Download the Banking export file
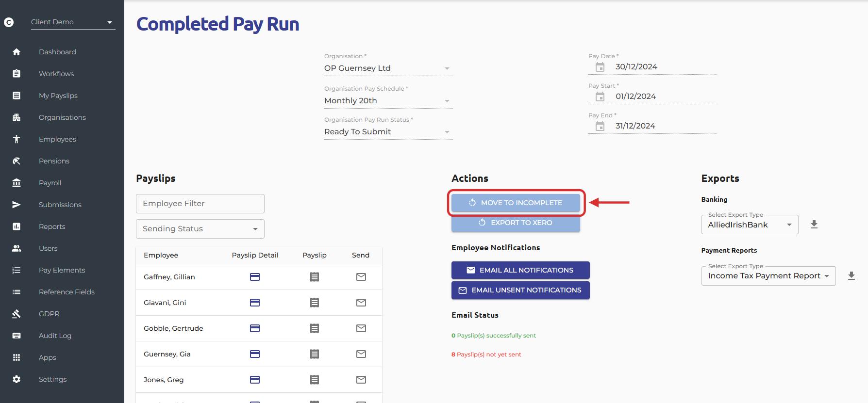868x403 pixels. 814,225
